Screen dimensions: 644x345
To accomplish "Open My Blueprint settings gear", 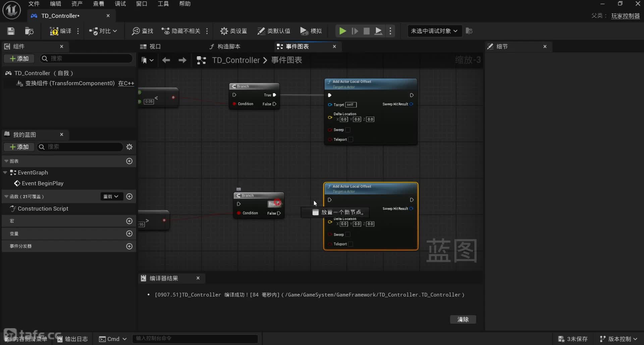I will (x=129, y=147).
